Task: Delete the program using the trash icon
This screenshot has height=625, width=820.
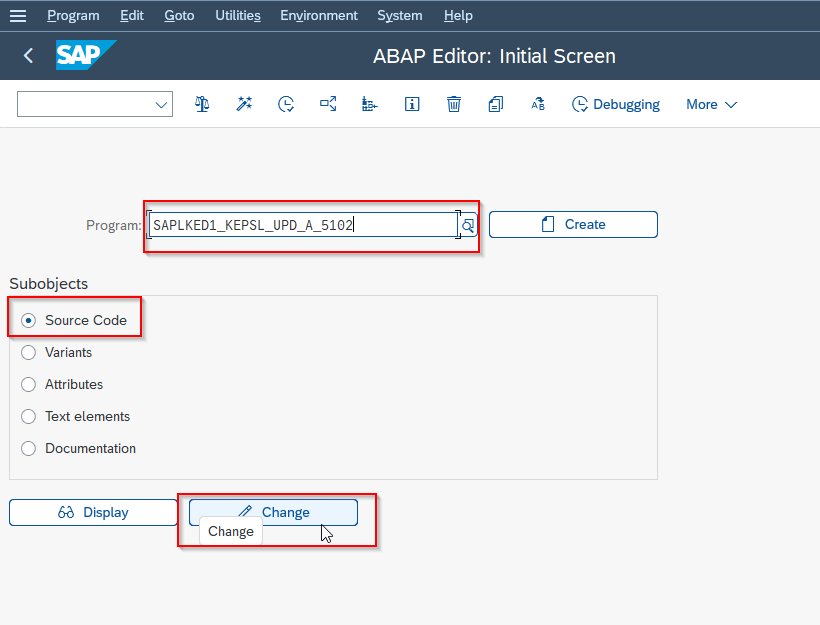Action: point(453,104)
